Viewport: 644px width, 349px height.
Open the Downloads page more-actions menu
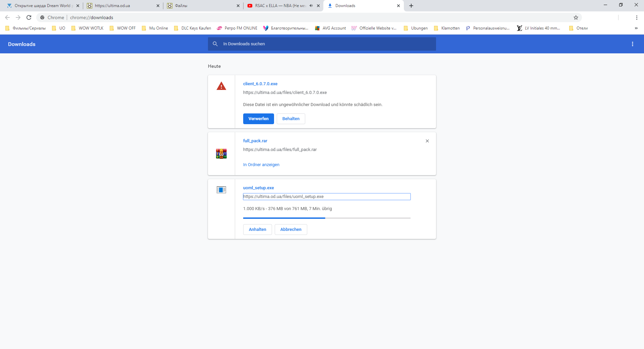(x=633, y=44)
